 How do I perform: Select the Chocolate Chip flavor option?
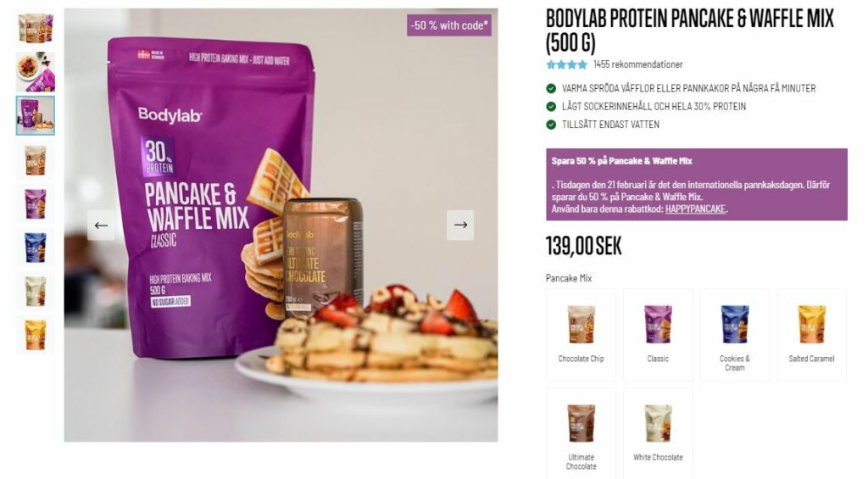pos(581,335)
